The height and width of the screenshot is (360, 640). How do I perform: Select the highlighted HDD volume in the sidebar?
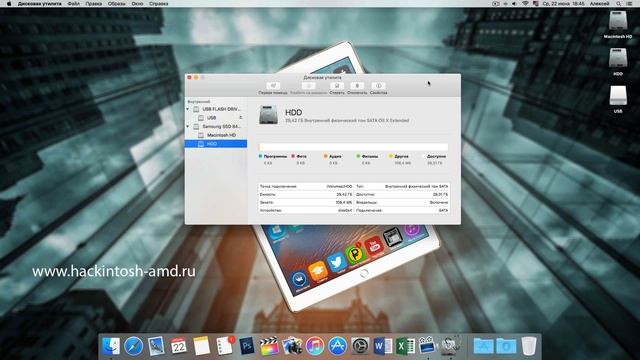pyautogui.click(x=216, y=144)
